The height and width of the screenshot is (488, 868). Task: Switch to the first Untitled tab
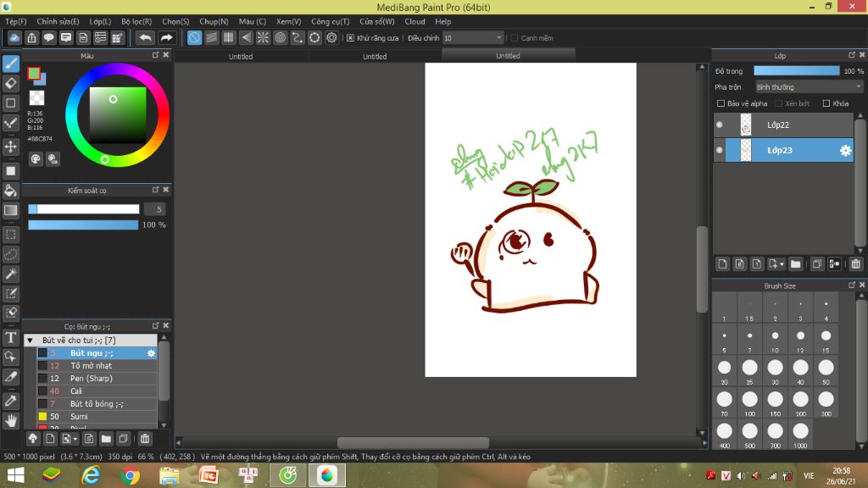(x=240, y=57)
